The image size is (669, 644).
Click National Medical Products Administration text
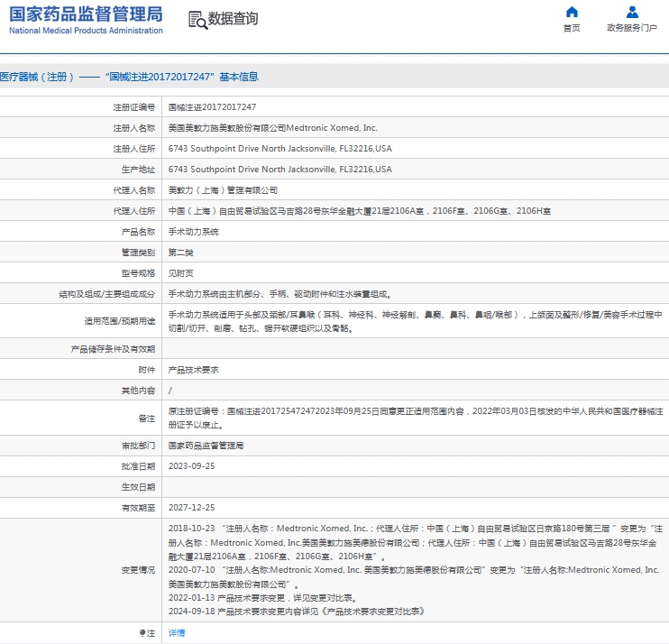86,31
